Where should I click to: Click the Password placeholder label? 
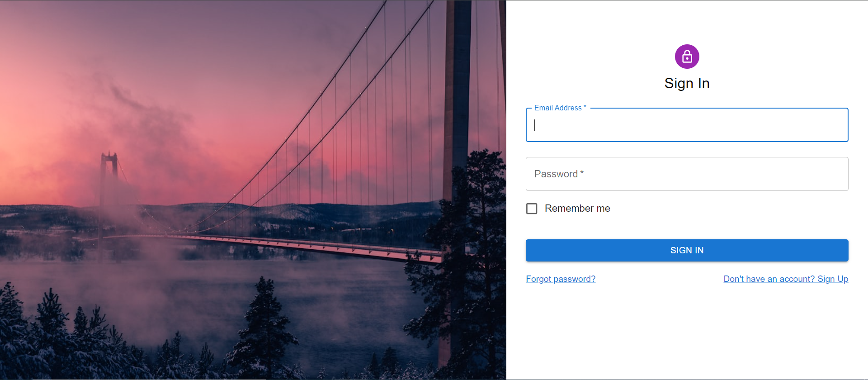556,174
